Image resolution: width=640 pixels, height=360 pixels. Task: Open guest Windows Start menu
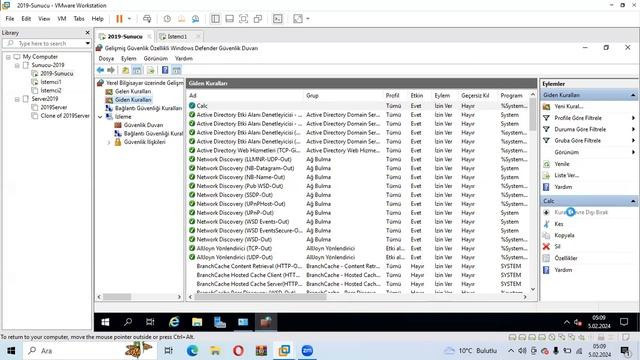pyautogui.click(x=105, y=322)
